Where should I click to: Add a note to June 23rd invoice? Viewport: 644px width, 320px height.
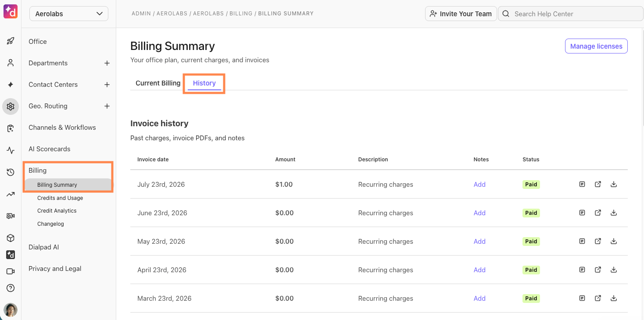pos(479,213)
